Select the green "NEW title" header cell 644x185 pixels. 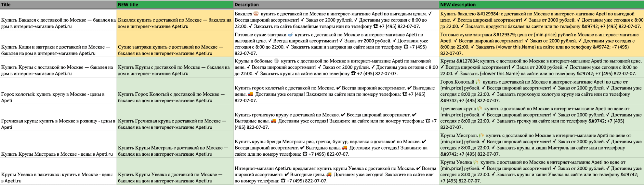tap(175, 5)
